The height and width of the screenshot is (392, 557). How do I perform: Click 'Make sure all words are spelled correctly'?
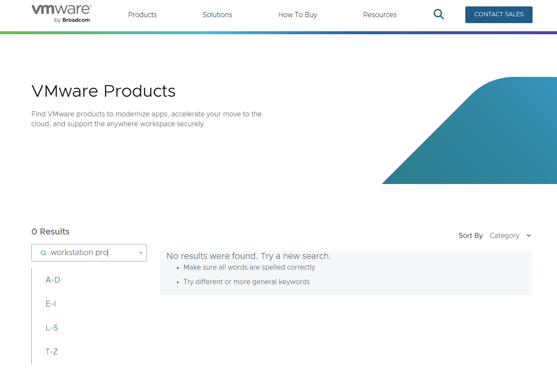click(249, 267)
